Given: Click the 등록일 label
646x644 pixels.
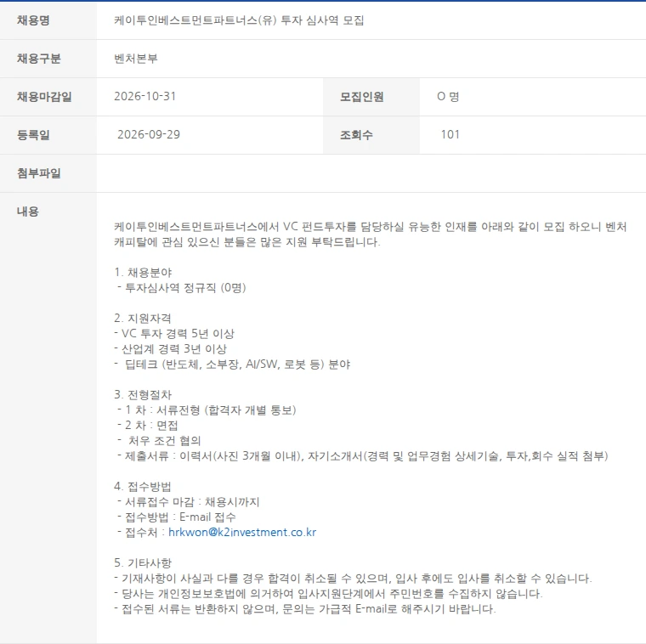Looking at the screenshot, I should point(33,135).
